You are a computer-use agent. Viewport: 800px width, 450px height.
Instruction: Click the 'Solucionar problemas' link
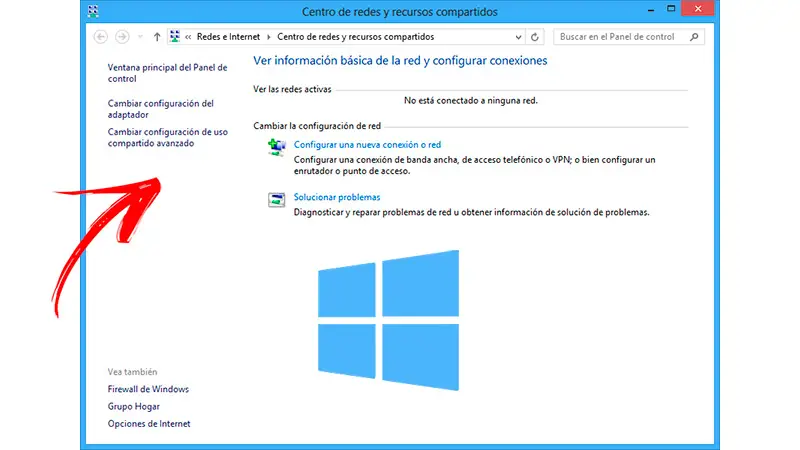(337, 197)
